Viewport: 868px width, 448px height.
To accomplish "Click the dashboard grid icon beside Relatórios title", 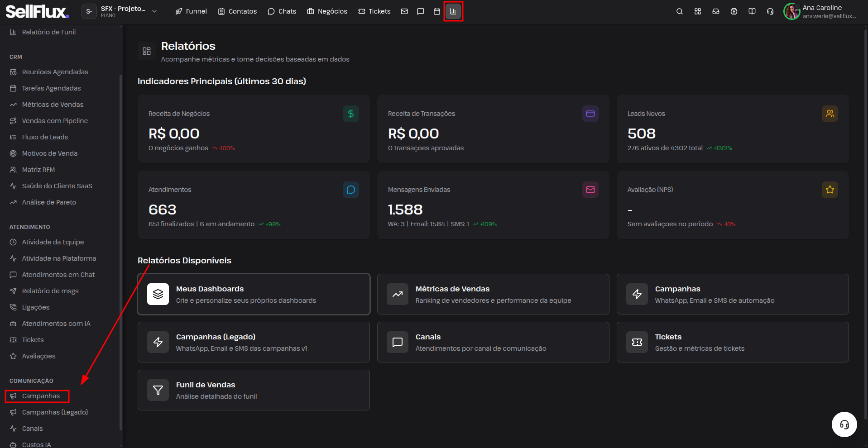I will (x=147, y=51).
